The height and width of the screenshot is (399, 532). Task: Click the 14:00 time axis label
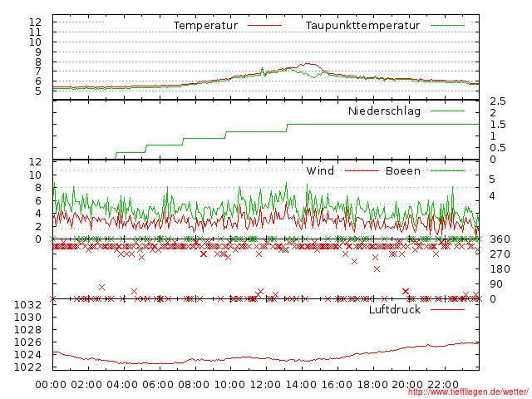tap(301, 385)
